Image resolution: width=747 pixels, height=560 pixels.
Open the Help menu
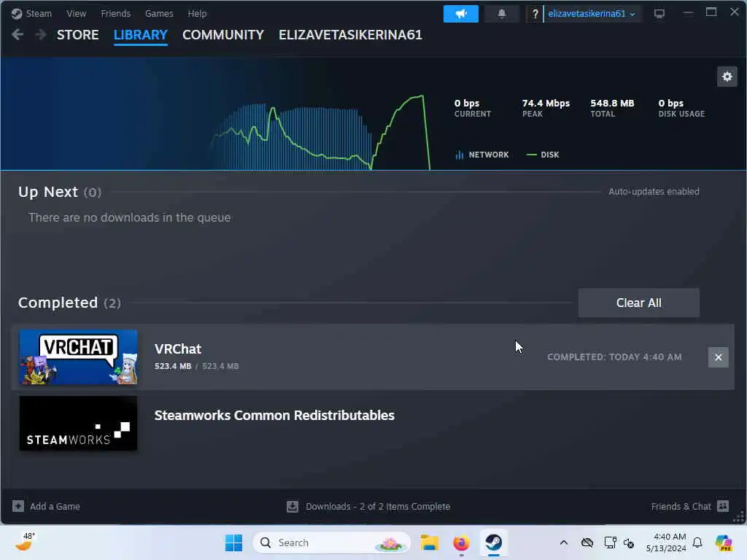pos(197,14)
